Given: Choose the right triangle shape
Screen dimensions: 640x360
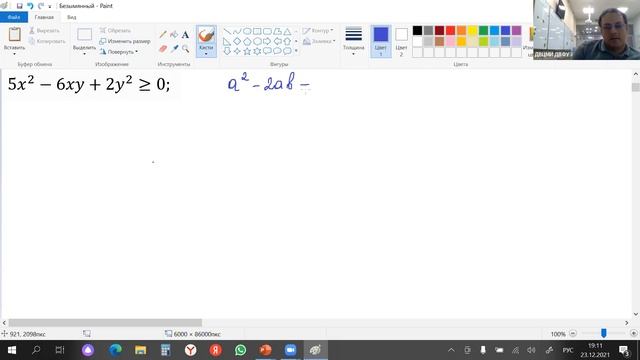Looking at the screenshot, I should (x=227, y=41).
